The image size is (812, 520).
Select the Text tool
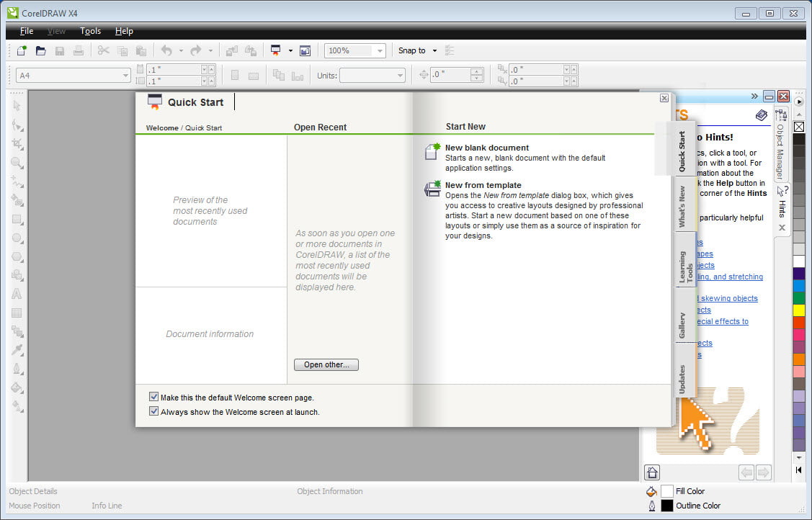click(17, 294)
